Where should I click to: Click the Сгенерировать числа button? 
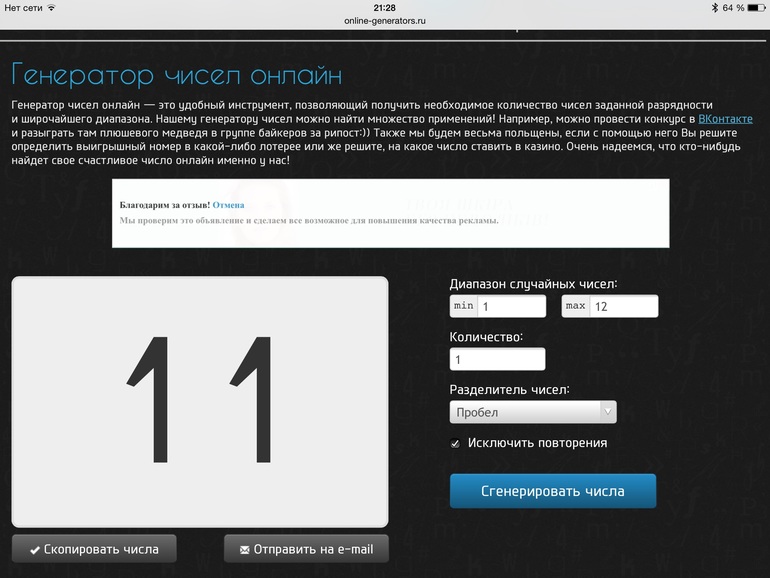[x=552, y=491]
